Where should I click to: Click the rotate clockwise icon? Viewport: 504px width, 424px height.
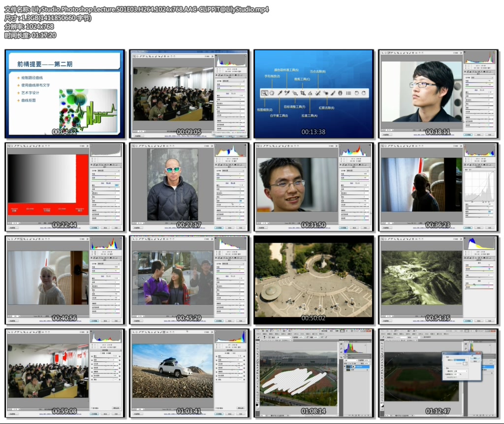[x=364, y=93]
